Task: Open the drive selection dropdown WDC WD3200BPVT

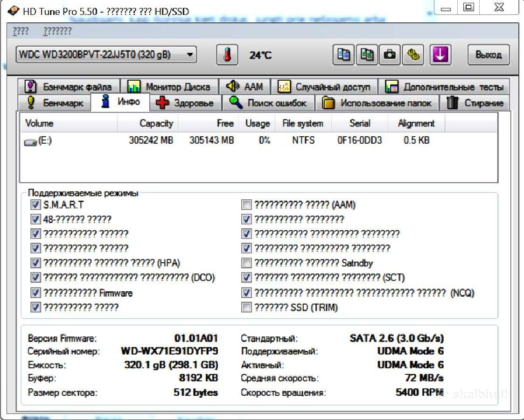Action: pos(106,55)
